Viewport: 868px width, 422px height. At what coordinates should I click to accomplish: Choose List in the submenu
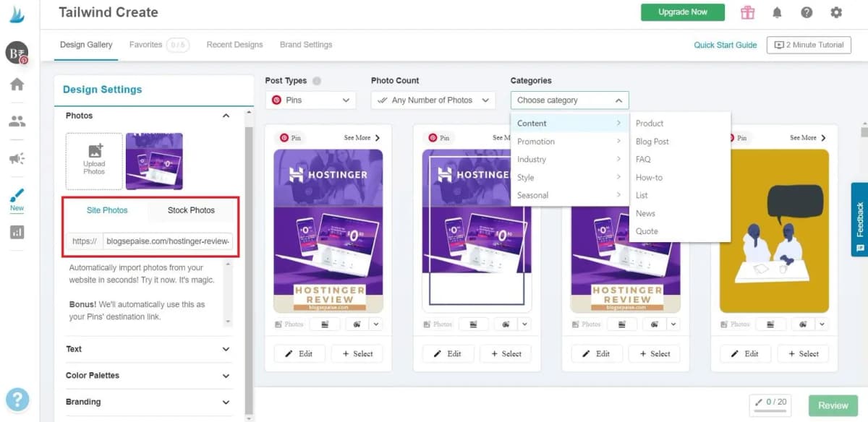[x=680, y=196]
